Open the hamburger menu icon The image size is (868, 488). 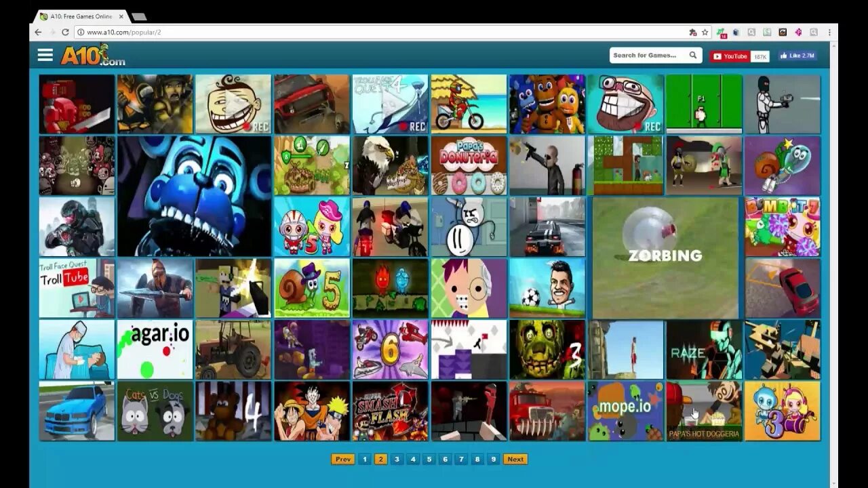[x=45, y=56]
